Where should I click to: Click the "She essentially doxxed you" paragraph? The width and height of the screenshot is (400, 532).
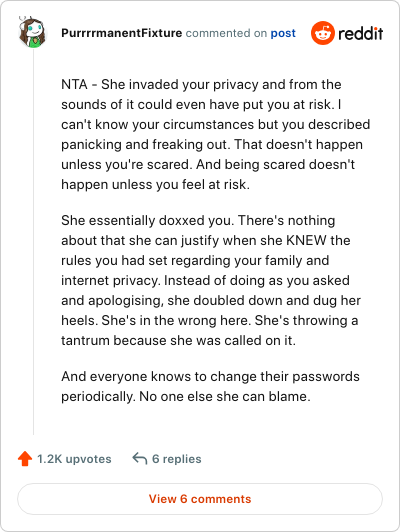pos(211,280)
